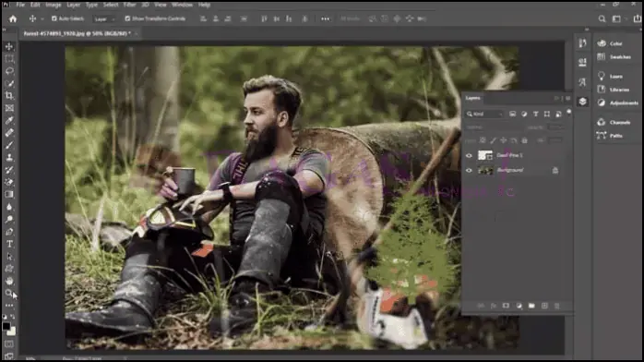Toggle the Auto-Select checkbox
The image size is (644, 362).
tap(54, 18)
